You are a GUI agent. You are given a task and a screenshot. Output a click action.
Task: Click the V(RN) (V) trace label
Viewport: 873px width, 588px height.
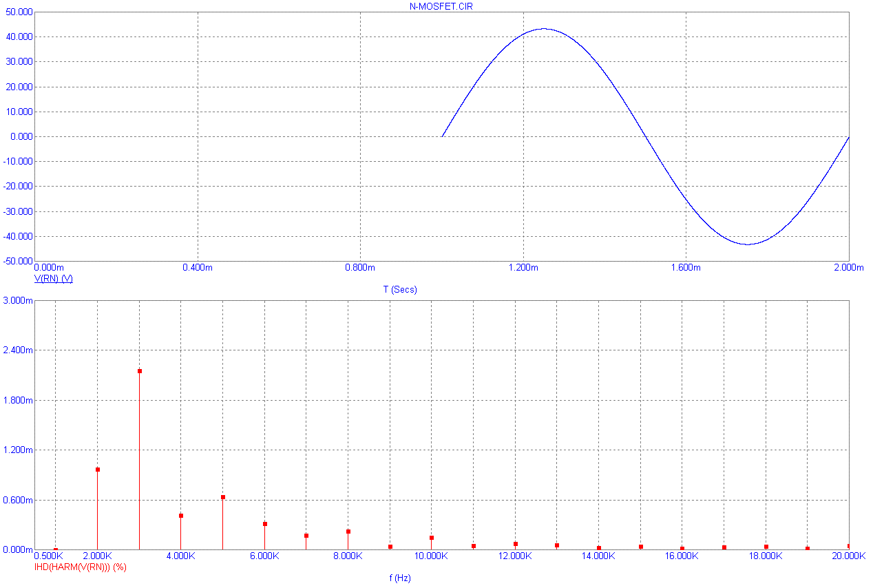pyautogui.click(x=54, y=279)
